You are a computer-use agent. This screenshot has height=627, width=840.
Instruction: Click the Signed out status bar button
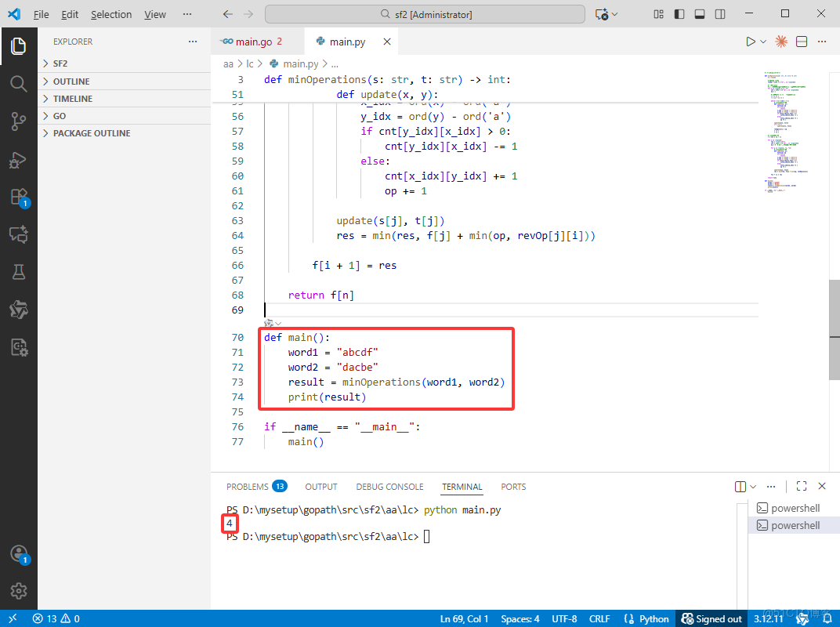click(711, 618)
